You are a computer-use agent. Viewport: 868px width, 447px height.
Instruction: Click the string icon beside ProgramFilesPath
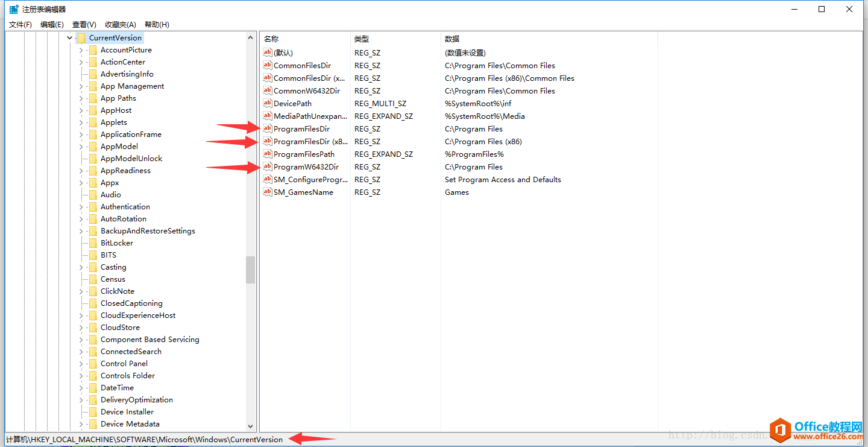268,154
